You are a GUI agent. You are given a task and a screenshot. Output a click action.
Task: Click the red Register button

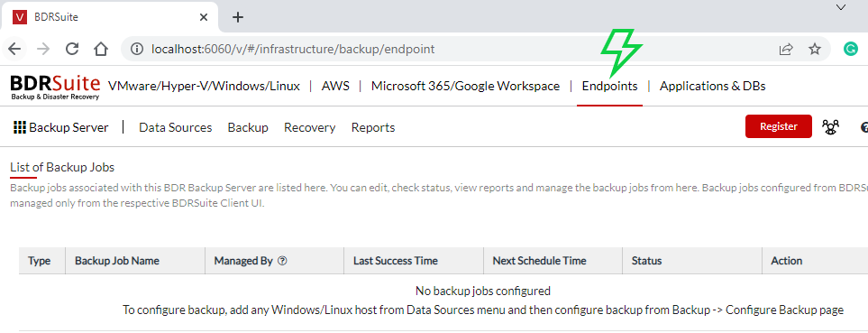(x=779, y=126)
